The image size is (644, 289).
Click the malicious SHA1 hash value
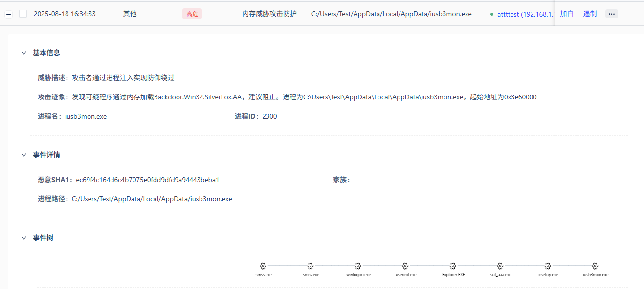pyautogui.click(x=148, y=180)
